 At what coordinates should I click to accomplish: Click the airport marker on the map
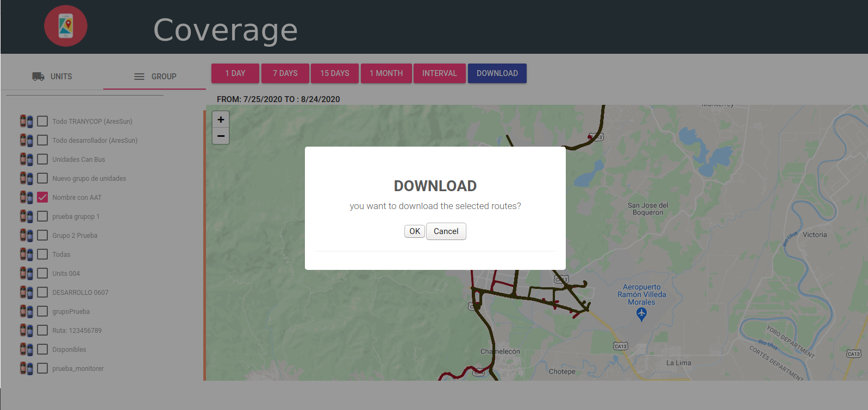click(x=641, y=314)
